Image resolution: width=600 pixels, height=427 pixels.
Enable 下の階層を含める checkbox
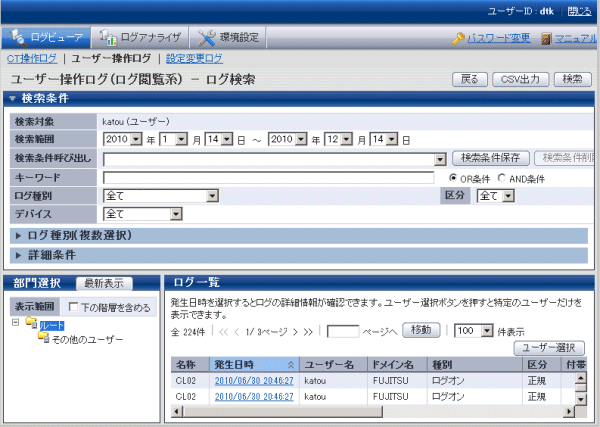tap(73, 305)
